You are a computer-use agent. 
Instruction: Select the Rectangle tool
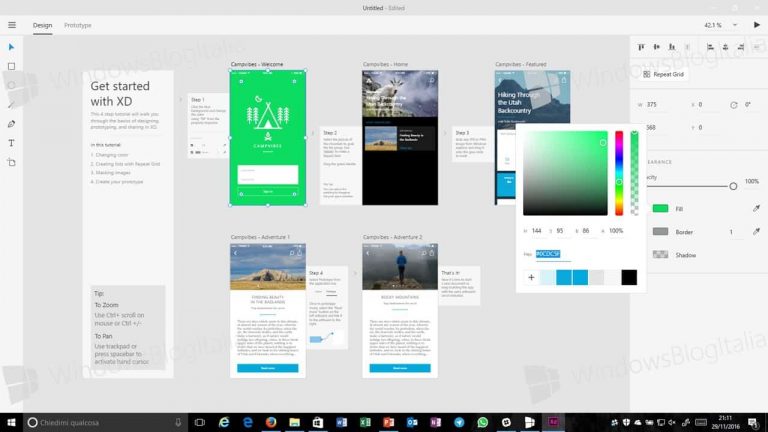pos(11,66)
